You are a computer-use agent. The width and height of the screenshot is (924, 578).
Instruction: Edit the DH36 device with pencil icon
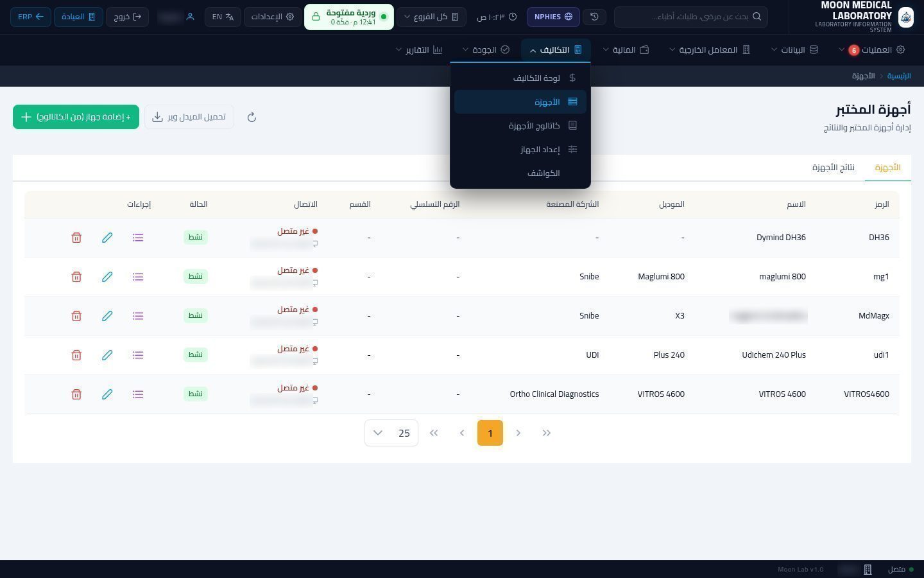(107, 238)
